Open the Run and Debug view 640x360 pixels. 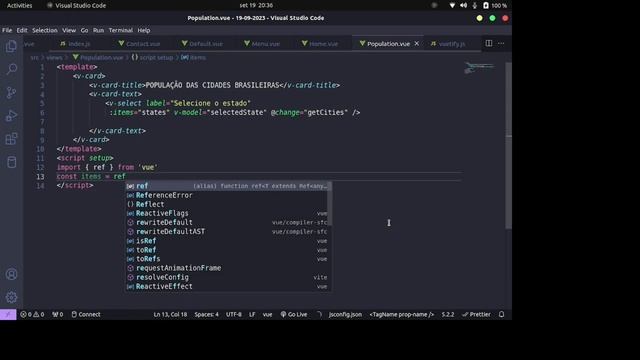click(11, 116)
